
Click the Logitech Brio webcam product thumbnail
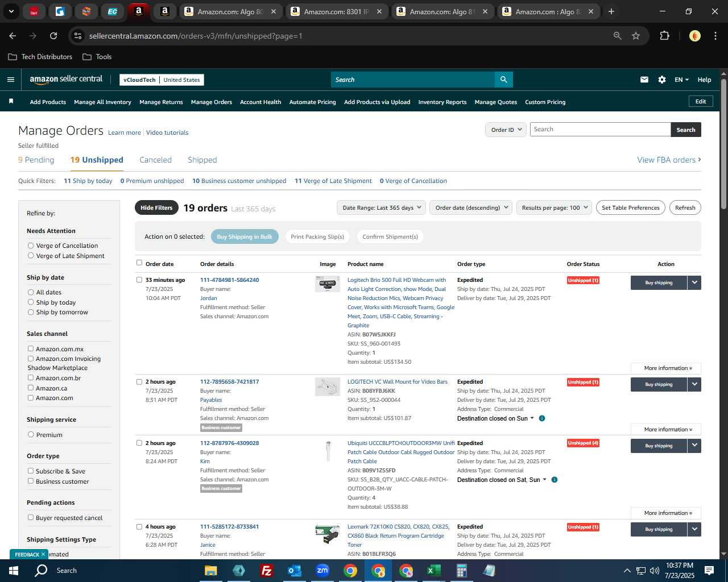pos(328,284)
